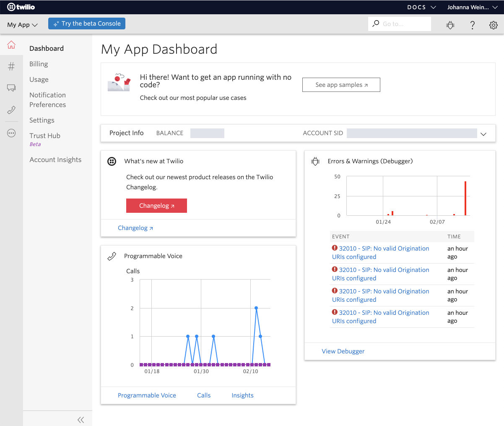This screenshot has width=504, height=426.
Task: Open second 32010 SIP error event link
Action: [381, 274]
